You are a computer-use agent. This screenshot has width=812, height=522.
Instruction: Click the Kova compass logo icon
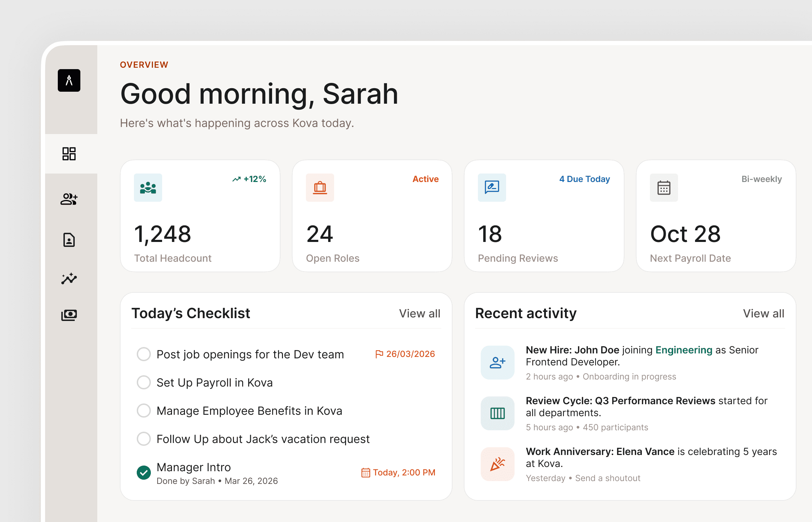click(x=69, y=80)
